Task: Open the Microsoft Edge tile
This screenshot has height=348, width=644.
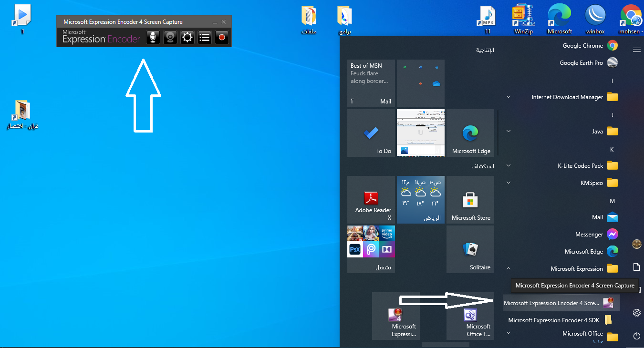Action: (470, 133)
